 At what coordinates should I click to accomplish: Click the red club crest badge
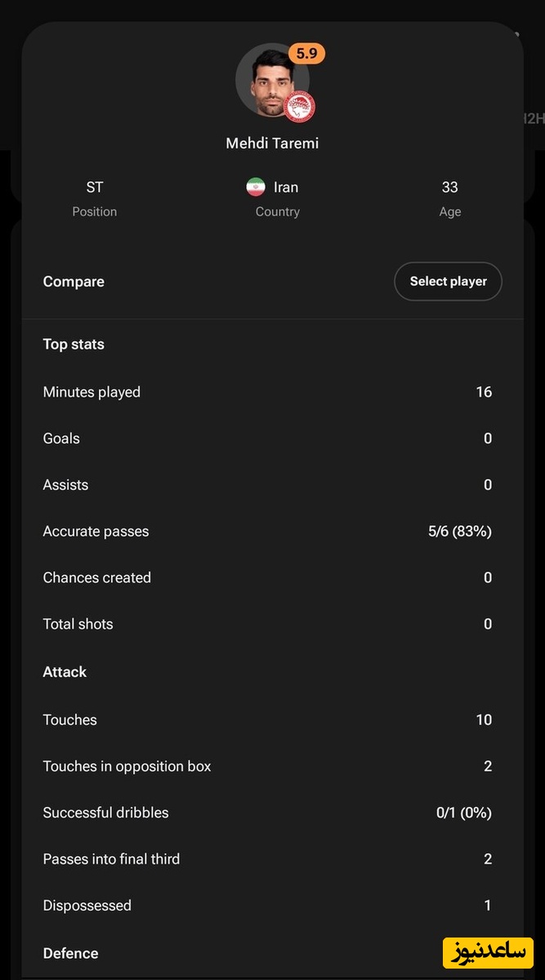pos(299,107)
